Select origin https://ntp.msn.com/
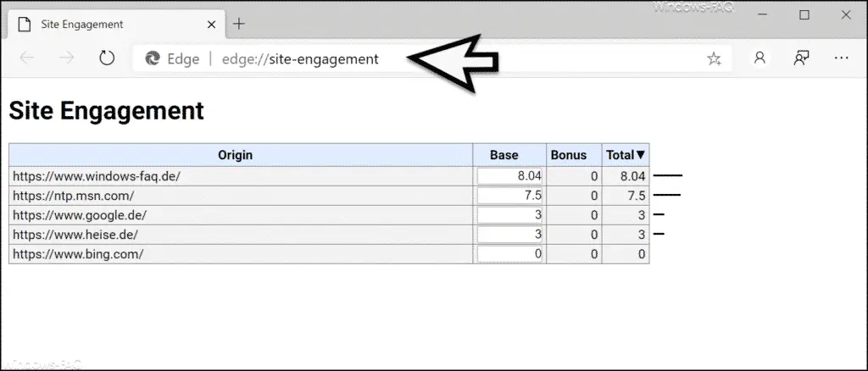 point(73,196)
